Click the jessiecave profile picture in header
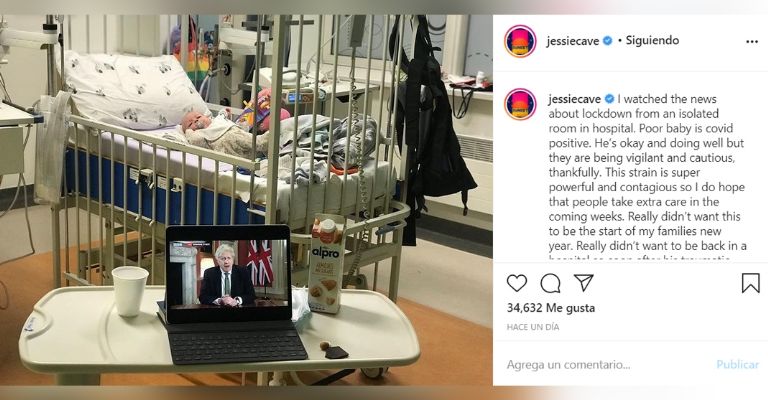768x400 pixels. click(x=520, y=41)
